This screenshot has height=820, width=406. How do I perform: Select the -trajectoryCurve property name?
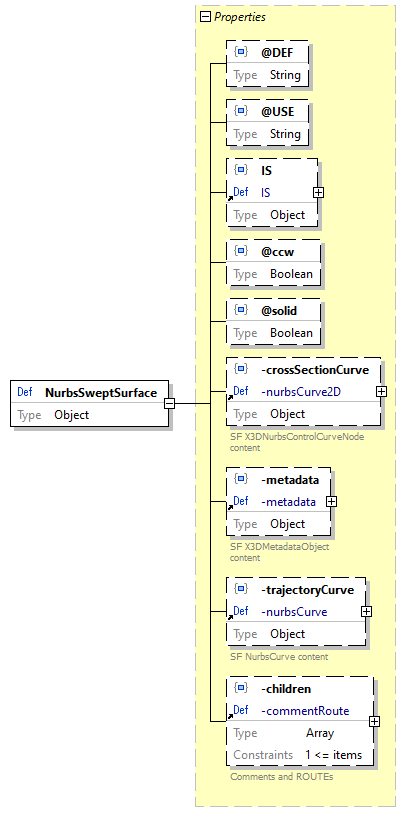coord(307,590)
